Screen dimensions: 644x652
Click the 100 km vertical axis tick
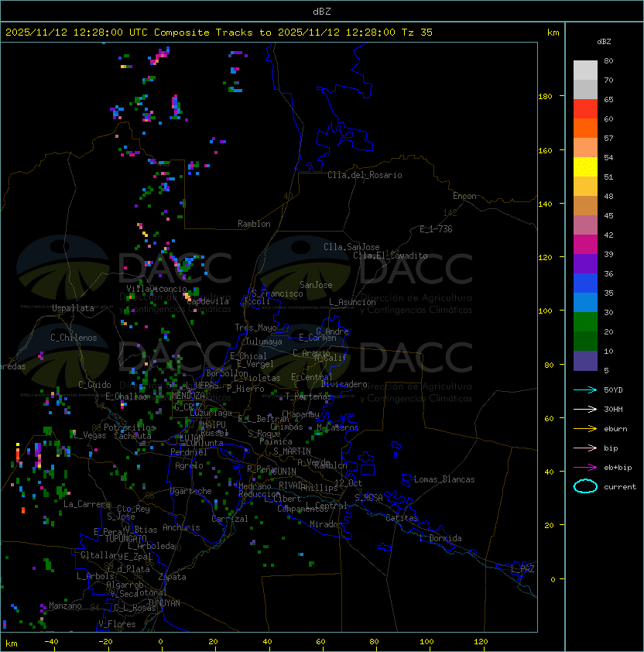tap(546, 311)
